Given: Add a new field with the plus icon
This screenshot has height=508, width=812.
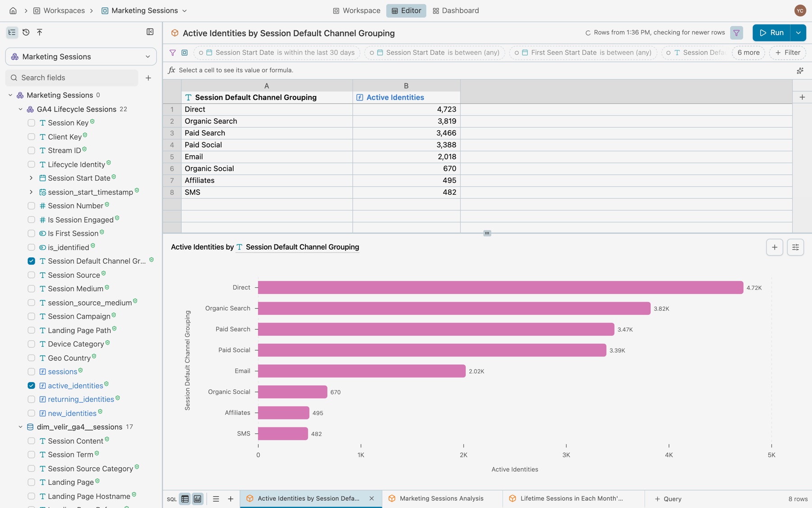Looking at the screenshot, I should [148, 78].
